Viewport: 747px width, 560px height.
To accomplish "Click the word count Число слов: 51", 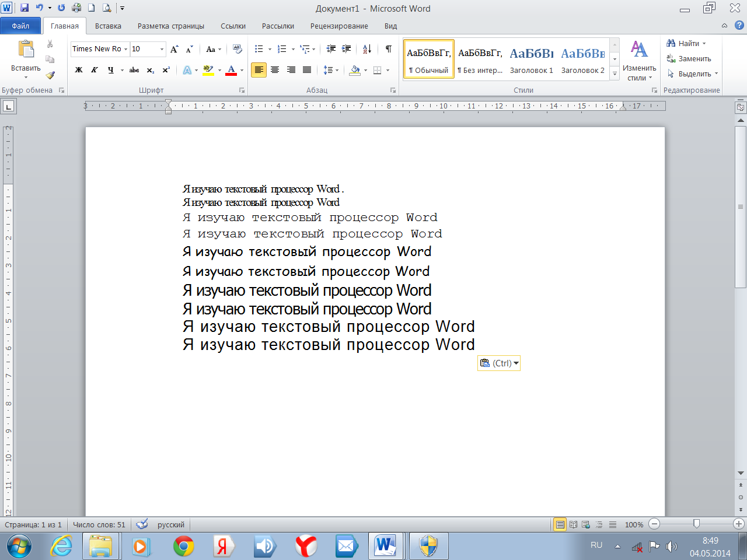I will [x=99, y=524].
